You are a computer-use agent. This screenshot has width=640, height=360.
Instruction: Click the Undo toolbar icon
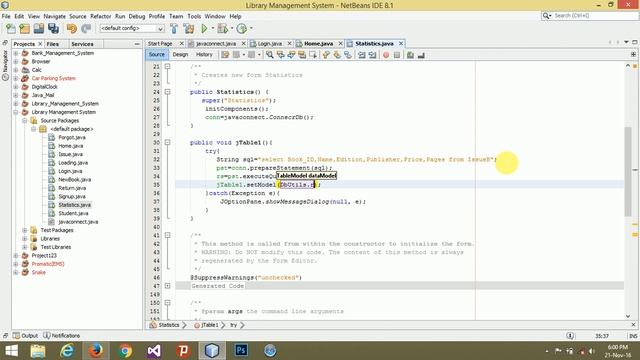[x=72, y=29]
